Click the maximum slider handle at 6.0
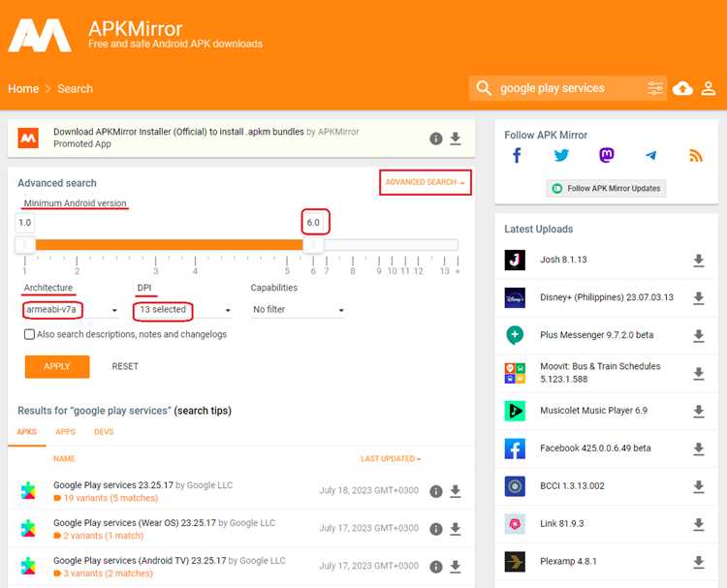The image size is (727, 588). pos(313,245)
